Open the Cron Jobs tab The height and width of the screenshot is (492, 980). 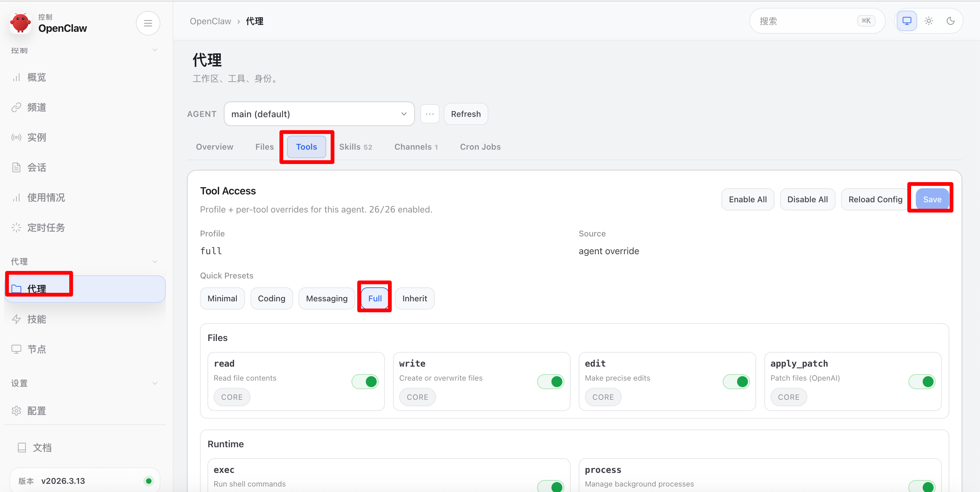(x=480, y=147)
